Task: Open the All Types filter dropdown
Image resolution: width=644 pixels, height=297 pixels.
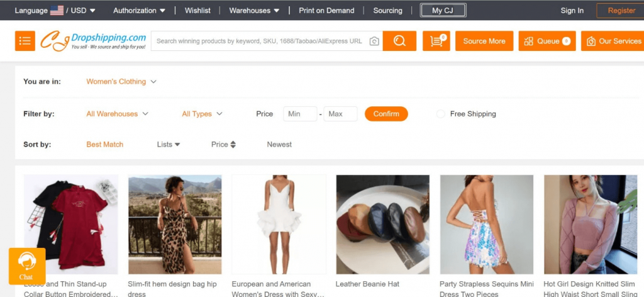Action: (202, 114)
